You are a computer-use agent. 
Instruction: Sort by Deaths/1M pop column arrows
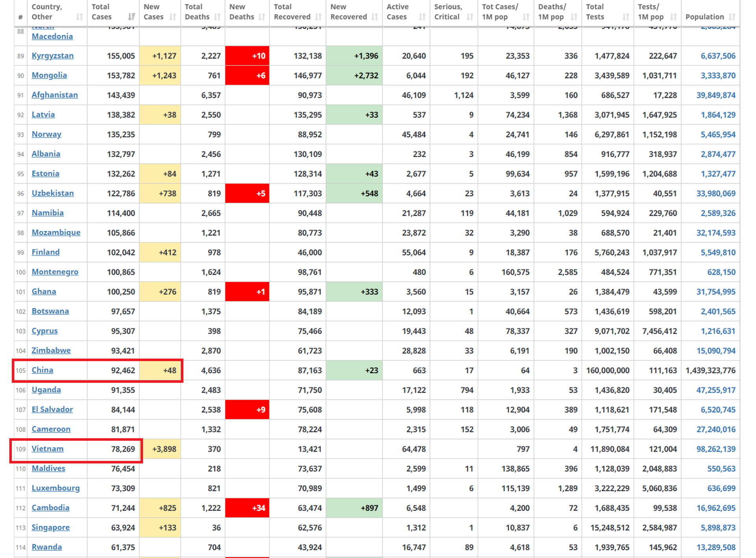[574, 17]
